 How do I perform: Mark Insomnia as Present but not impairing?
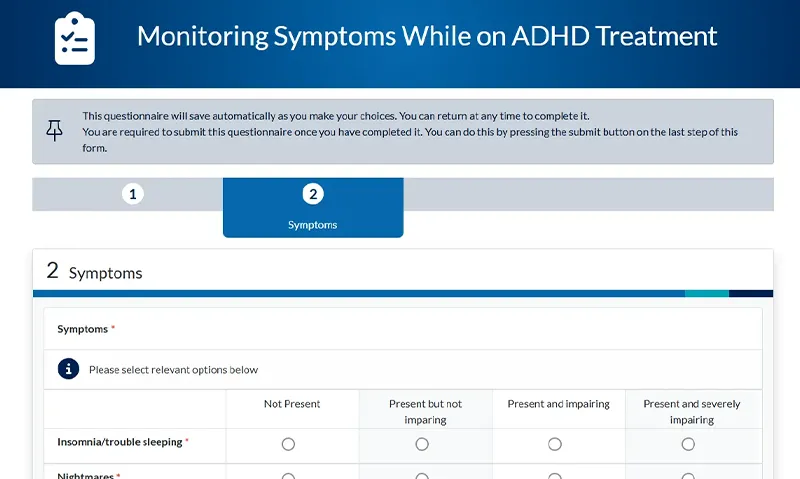tap(422, 444)
